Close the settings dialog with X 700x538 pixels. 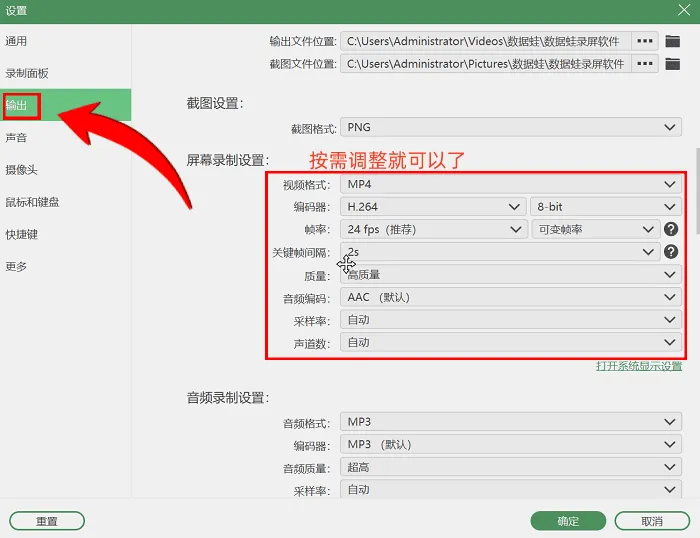pos(683,10)
